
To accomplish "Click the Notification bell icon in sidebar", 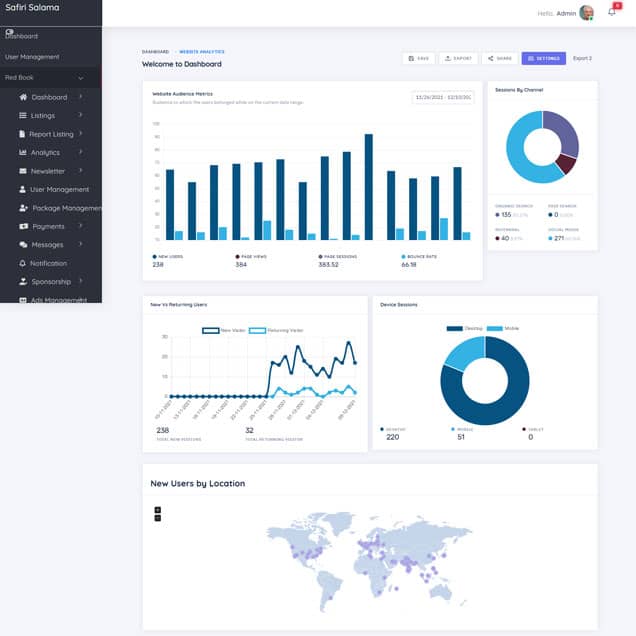I will click(x=22, y=263).
